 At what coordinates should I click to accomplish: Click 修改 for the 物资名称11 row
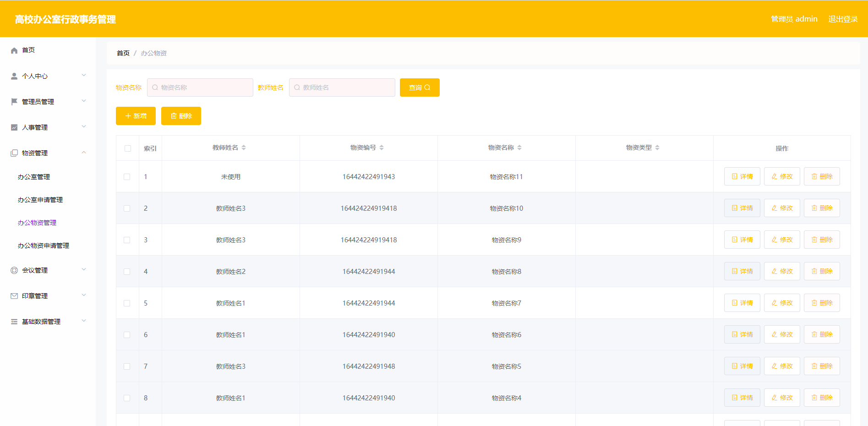(x=782, y=176)
